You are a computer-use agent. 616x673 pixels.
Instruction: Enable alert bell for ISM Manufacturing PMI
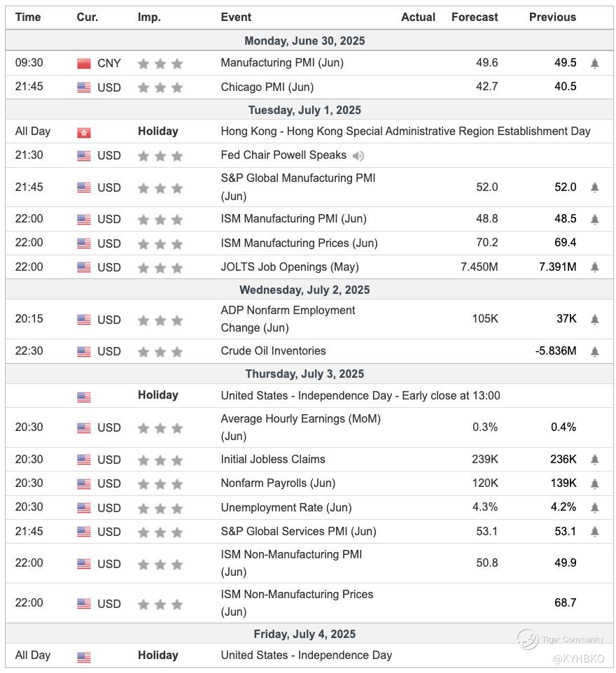point(594,219)
